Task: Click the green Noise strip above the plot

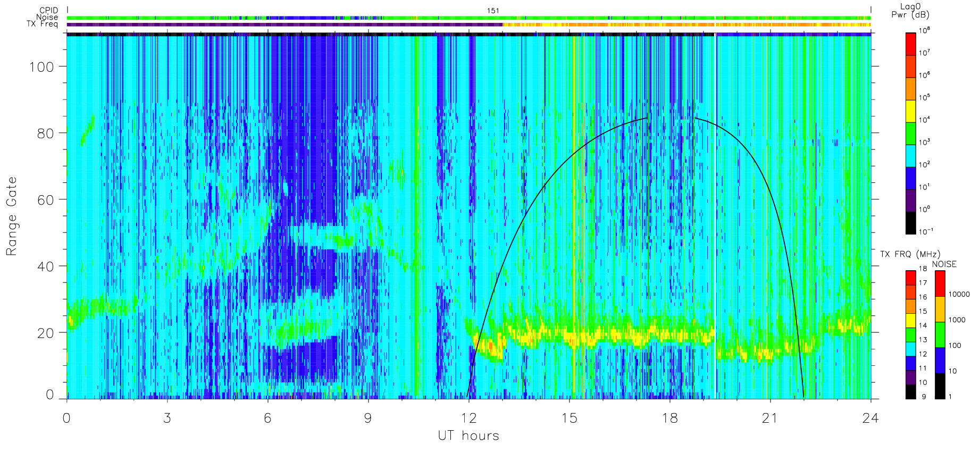Action: pyautogui.click(x=468, y=18)
